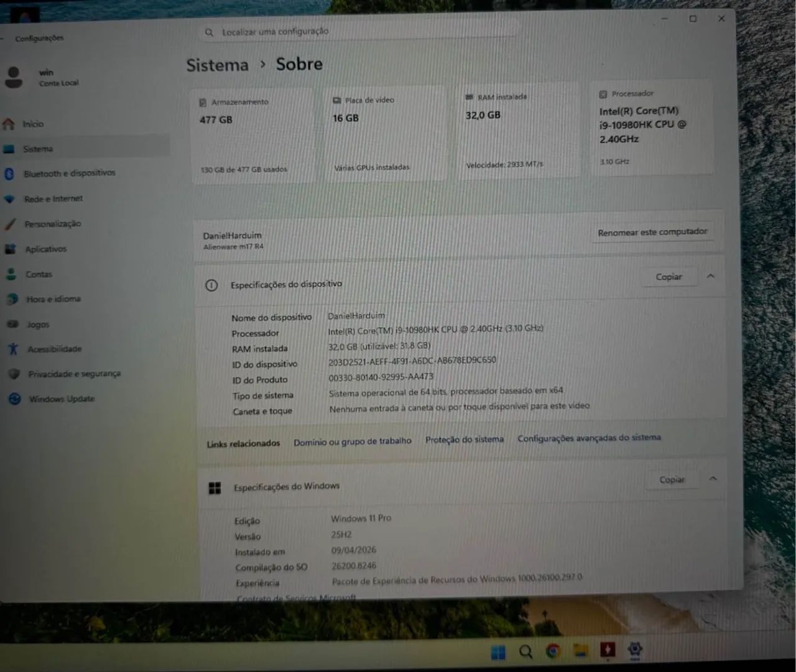Open the Processador info card
Image resolution: width=796 pixels, height=672 pixels.
click(x=653, y=128)
